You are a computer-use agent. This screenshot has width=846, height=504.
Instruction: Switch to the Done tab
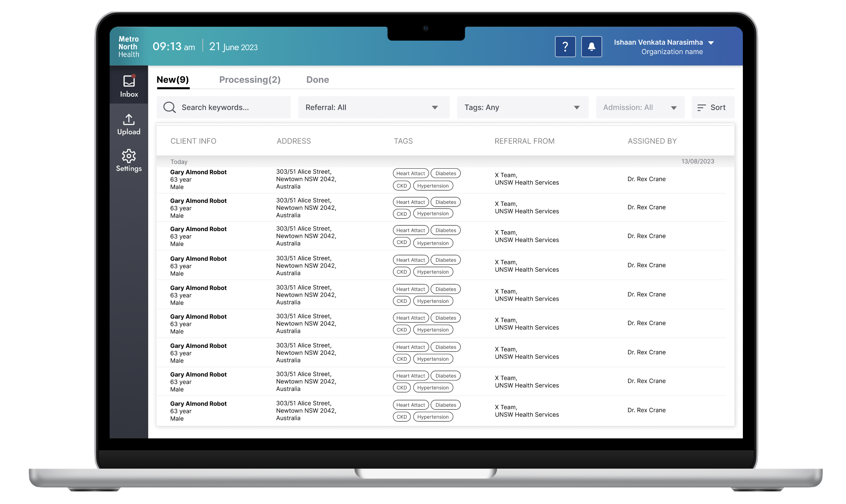click(317, 80)
